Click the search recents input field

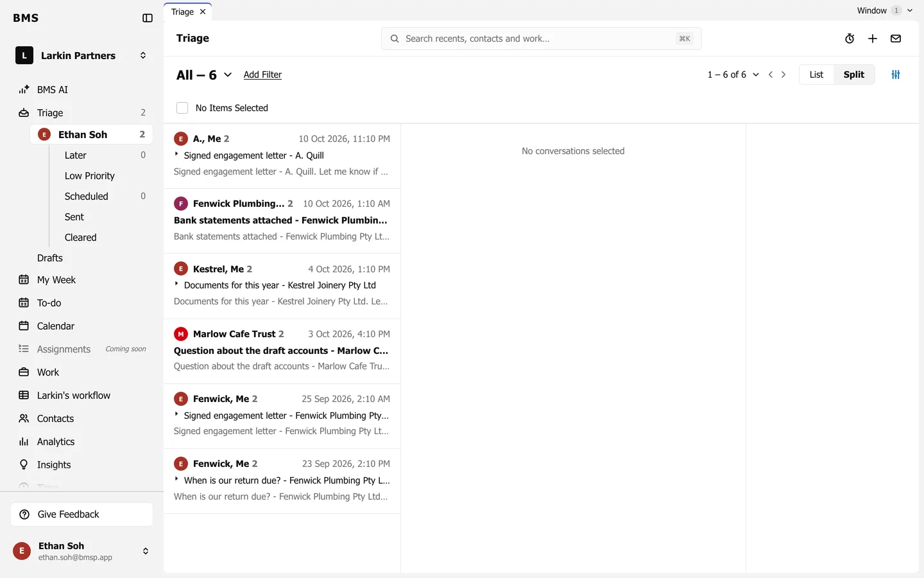(x=542, y=39)
